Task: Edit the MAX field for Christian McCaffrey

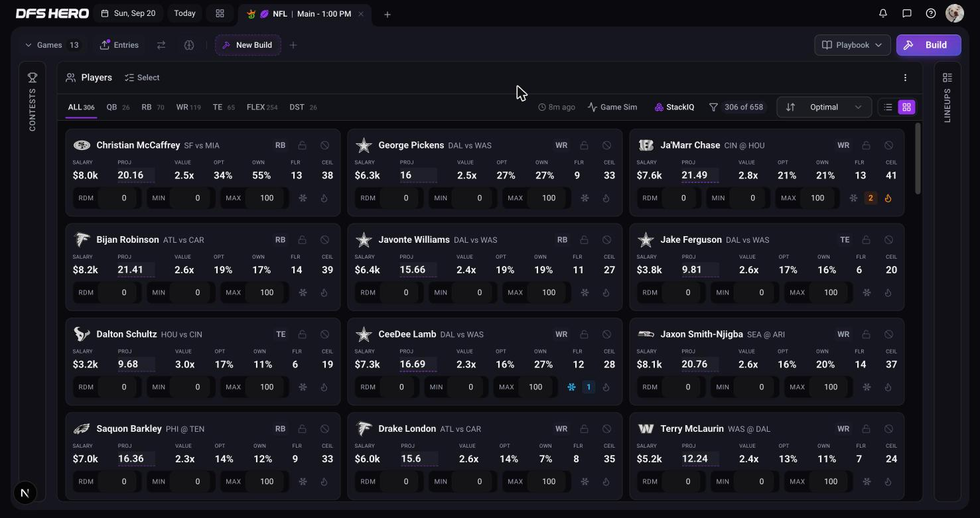Action: pos(267,198)
